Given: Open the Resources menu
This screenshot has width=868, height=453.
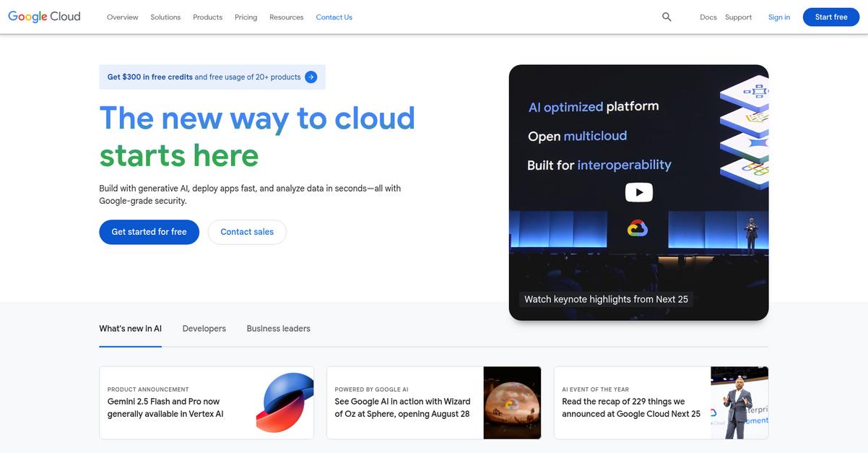Looking at the screenshot, I should point(287,17).
